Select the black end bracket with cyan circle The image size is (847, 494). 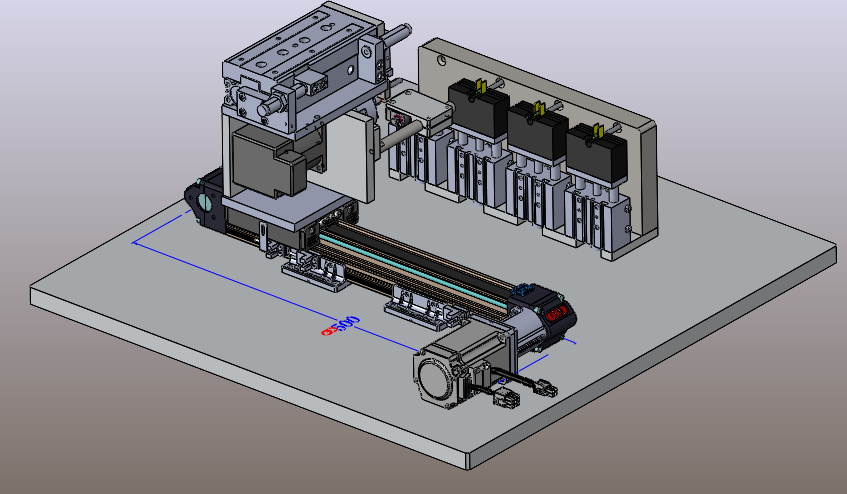click(204, 201)
